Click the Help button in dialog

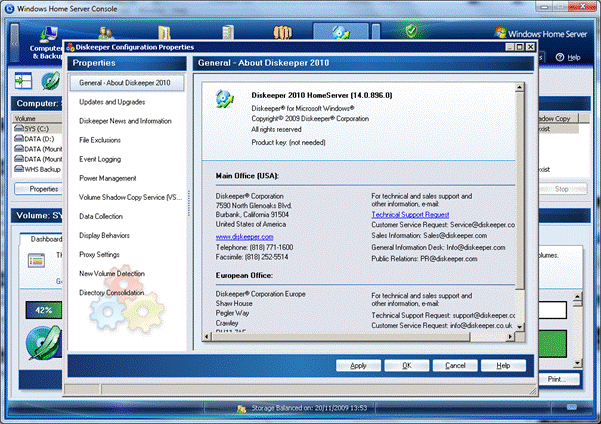tap(503, 365)
